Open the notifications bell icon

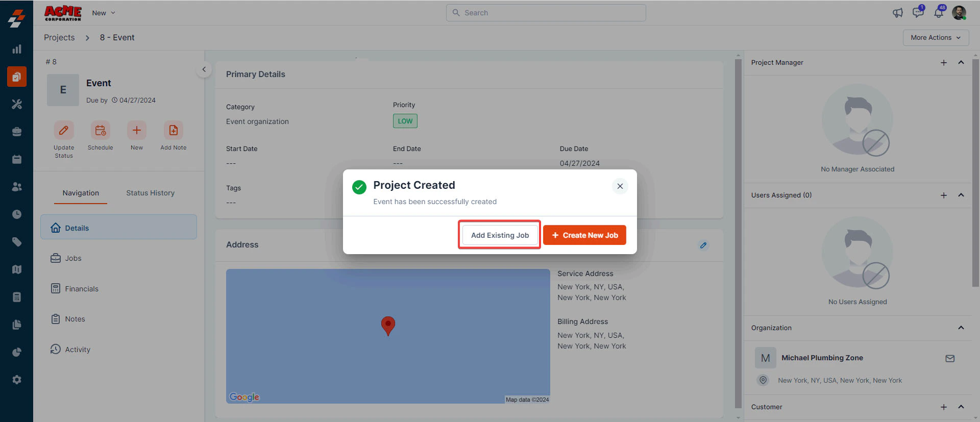939,13
